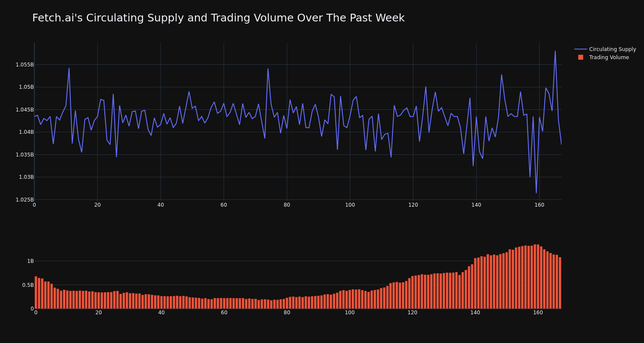
Task: Click the 1.045B y-axis label
Action: 24,110
